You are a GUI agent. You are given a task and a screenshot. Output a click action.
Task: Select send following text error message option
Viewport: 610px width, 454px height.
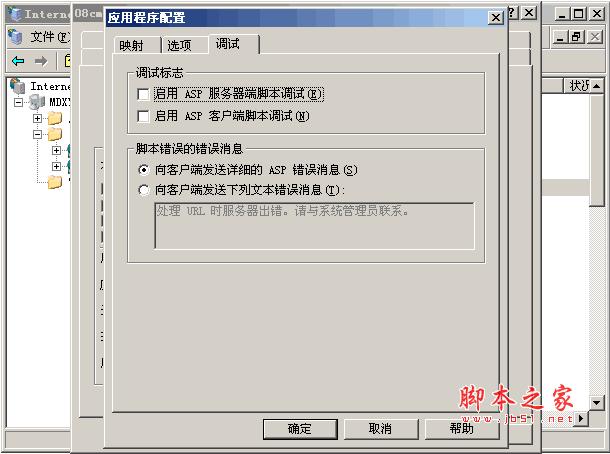[x=144, y=190]
